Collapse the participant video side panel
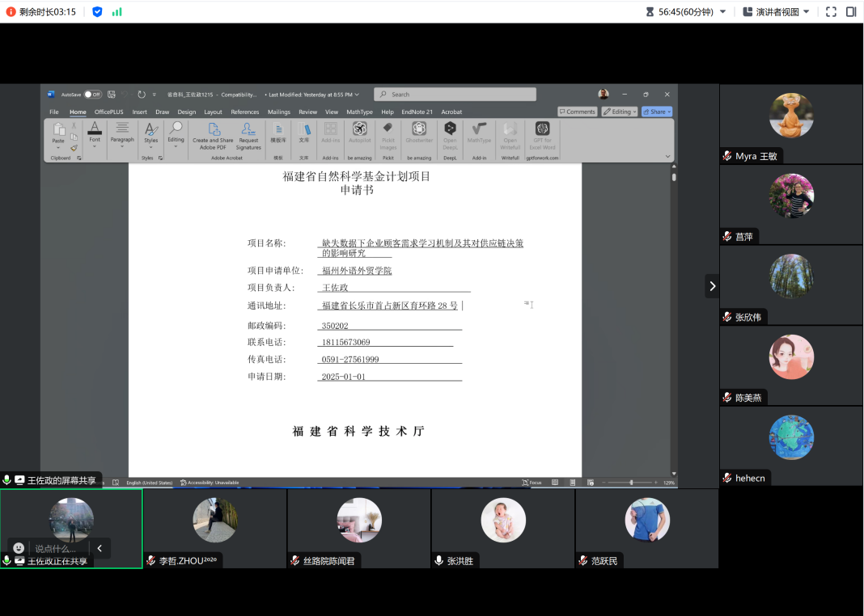864x616 pixels. click(712, 285)
